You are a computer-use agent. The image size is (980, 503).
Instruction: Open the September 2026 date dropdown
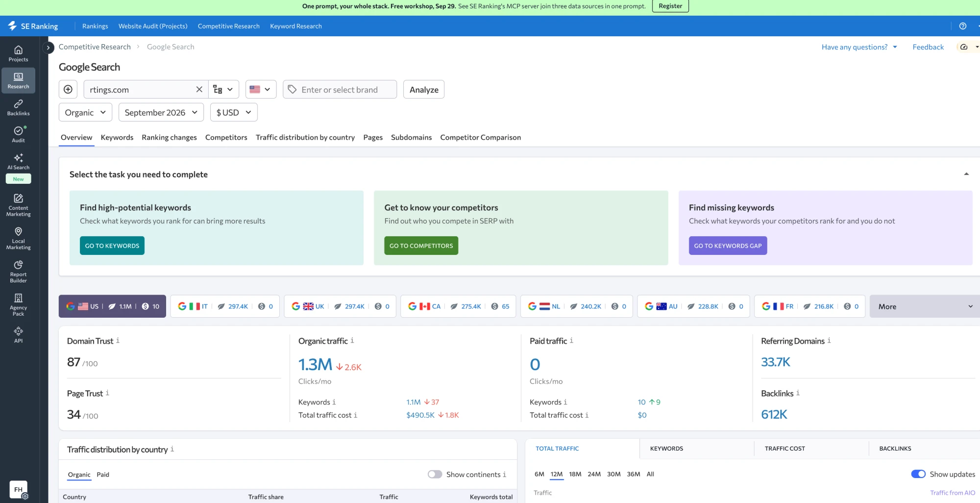(161, 112)
